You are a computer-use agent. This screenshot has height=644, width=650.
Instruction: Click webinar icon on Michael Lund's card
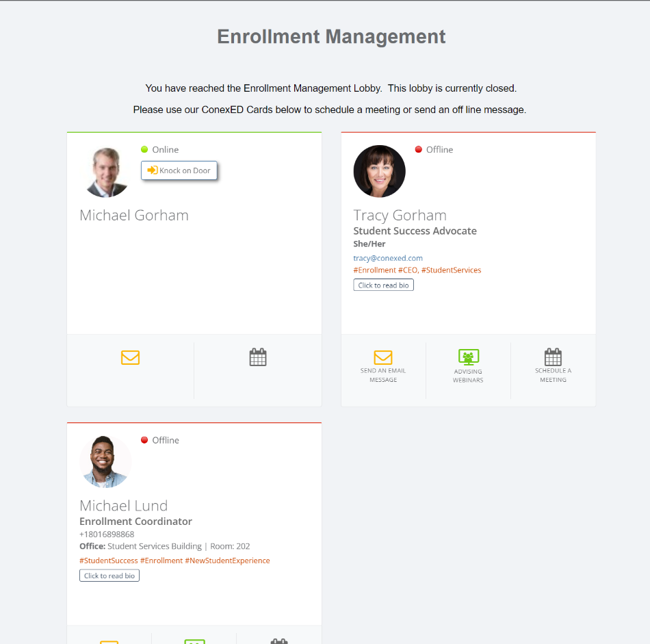(x=194, y=641)
